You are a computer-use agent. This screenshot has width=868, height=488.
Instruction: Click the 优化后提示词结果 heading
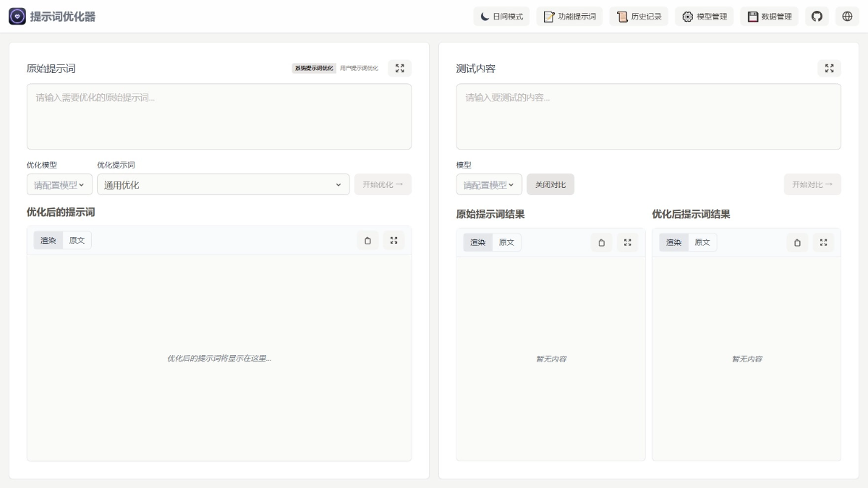691,215
